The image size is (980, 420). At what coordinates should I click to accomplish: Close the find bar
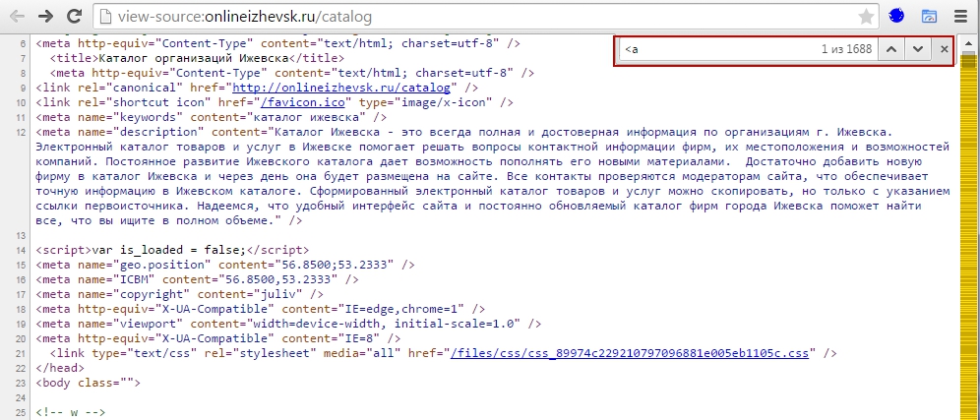[x=944, y=49]
